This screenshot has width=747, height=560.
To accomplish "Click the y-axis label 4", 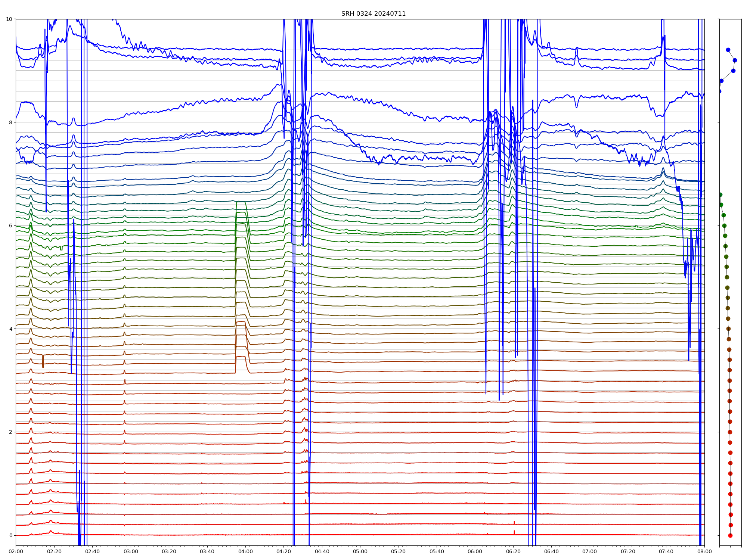I will [10, 329].
